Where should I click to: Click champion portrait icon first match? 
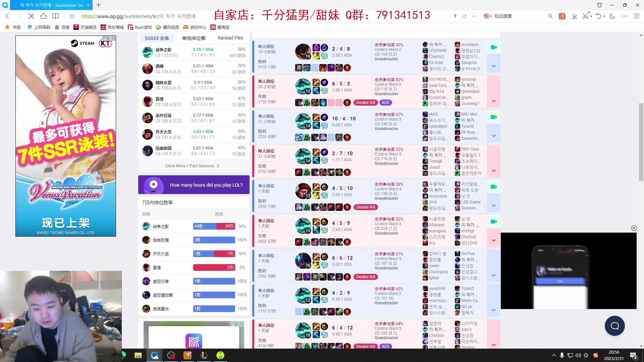click(303, 51)
